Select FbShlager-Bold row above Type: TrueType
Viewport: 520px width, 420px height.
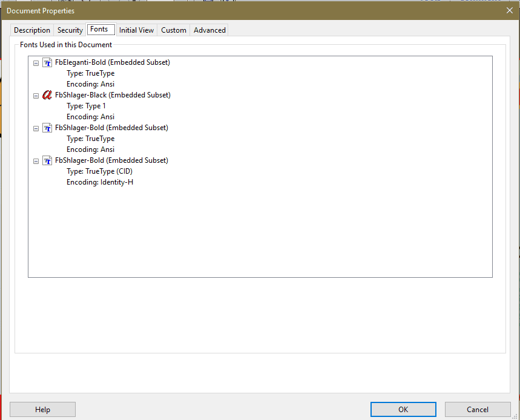tap(111, 128)
